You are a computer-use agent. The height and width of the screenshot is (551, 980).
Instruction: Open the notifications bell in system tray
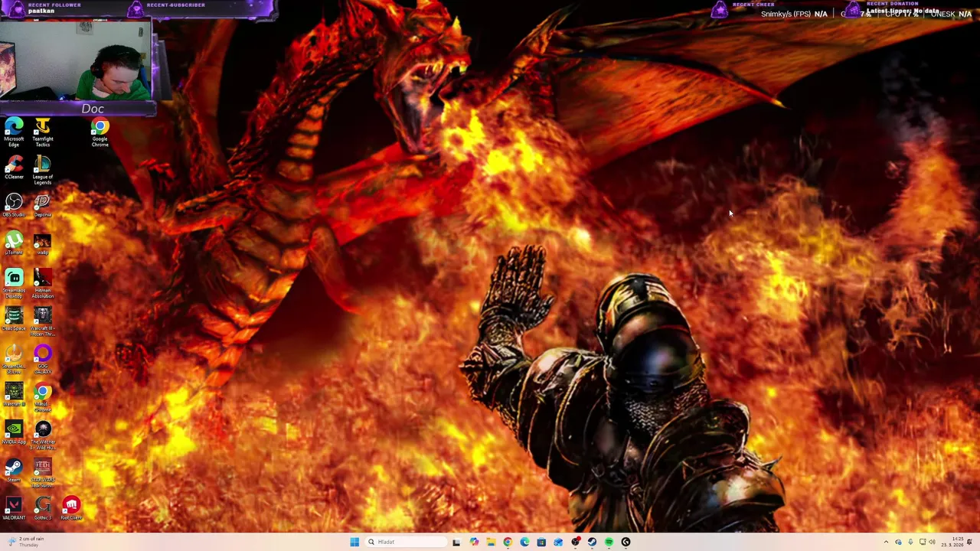(969, 542)
